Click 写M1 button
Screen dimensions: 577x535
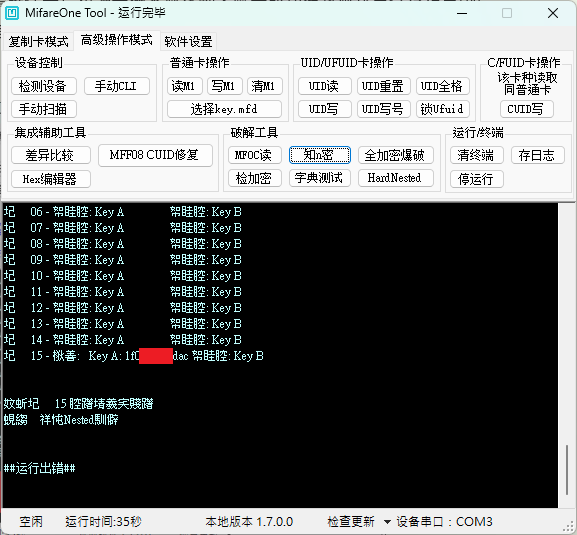tap(224, 86)
